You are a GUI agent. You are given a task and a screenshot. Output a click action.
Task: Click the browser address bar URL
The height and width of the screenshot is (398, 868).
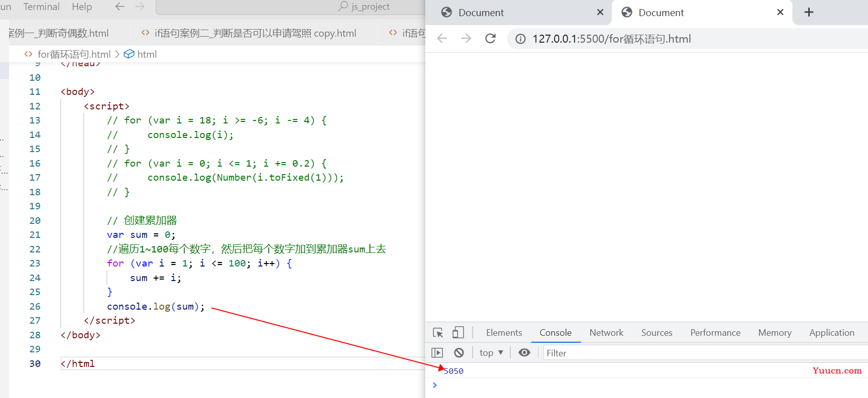click(x=612, y=39)
